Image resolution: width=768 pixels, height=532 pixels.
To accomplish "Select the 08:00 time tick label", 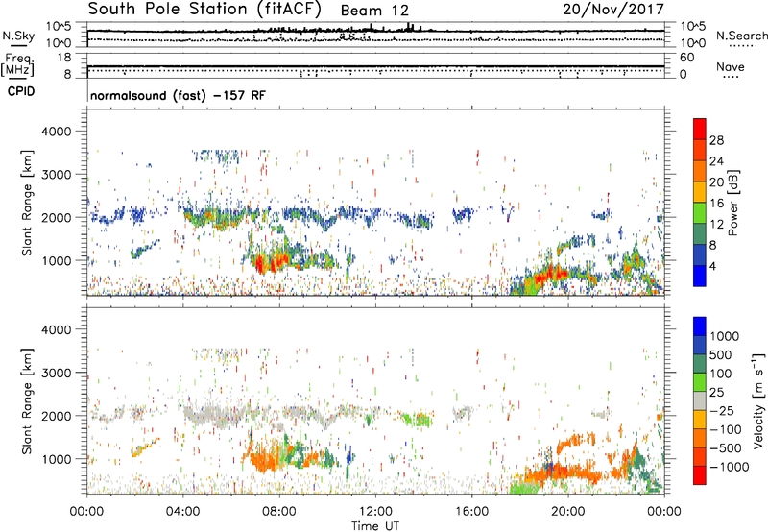I will pos(279,512).
